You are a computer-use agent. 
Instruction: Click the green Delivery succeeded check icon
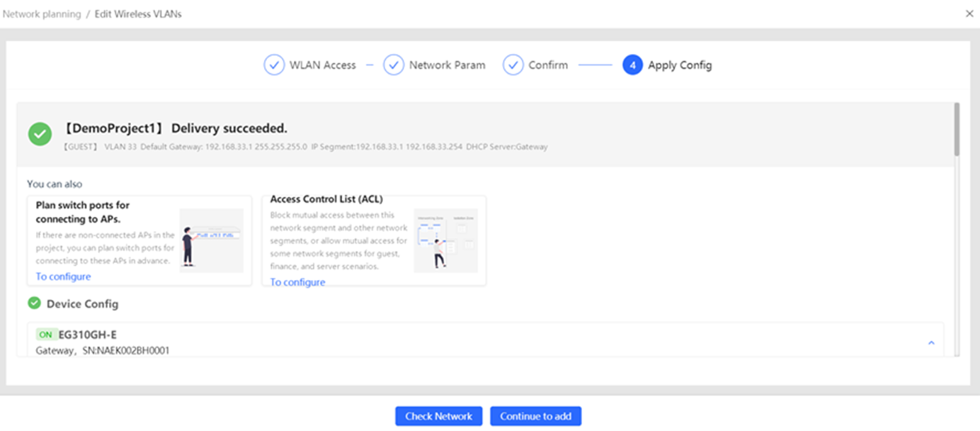(x=40, y=134)
